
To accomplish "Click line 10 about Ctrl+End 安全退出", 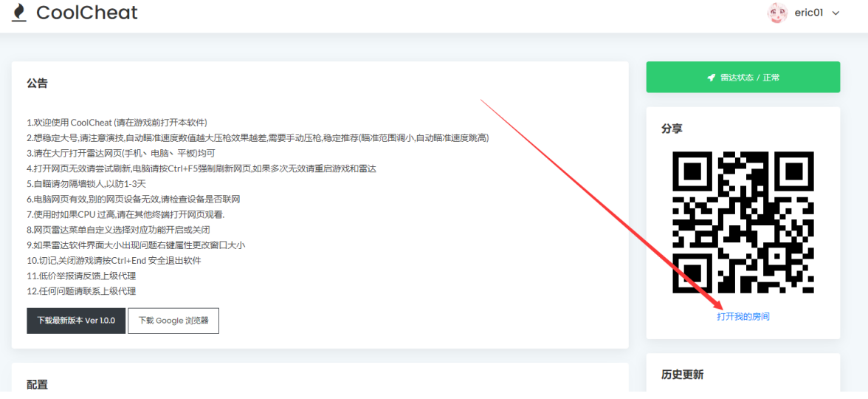I will [x=114, y=260].
